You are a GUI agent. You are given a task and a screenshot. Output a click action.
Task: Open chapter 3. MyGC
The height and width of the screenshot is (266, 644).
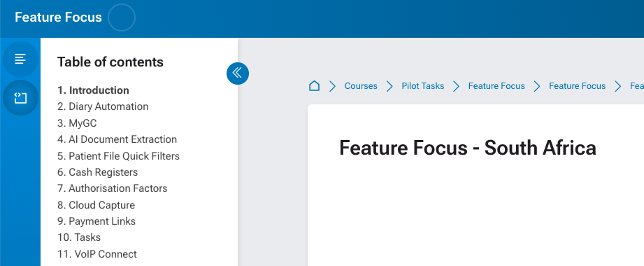pyautogui.click(x=77, y=123)
